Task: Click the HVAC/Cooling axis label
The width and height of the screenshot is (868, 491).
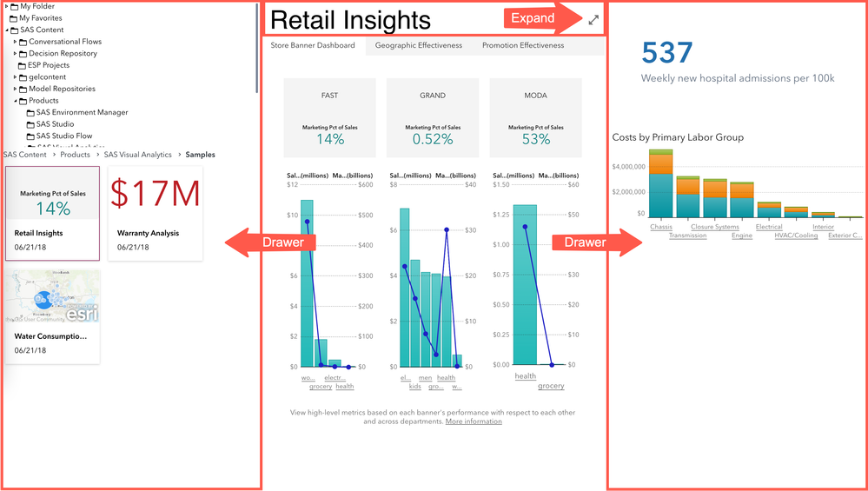Action: coord(796,236)
